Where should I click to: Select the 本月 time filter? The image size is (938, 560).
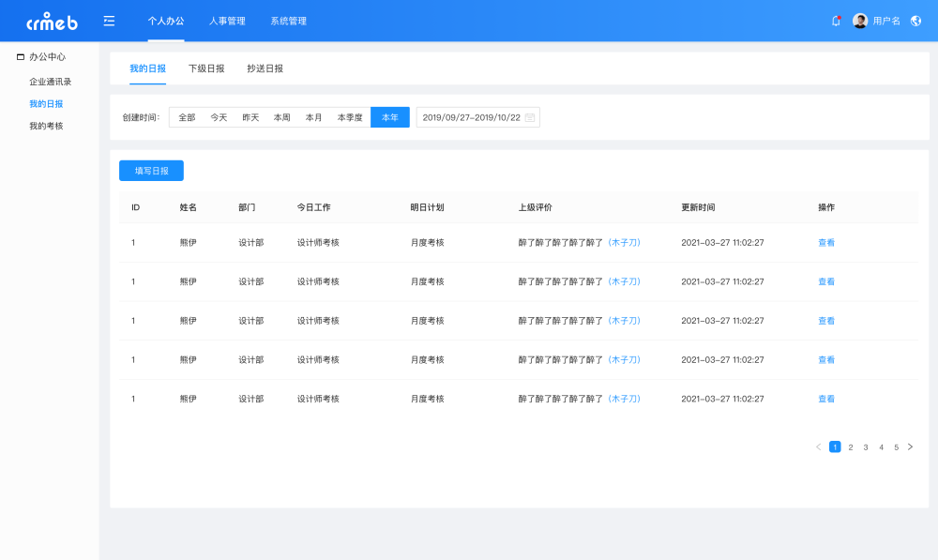(x=314, y=117)
